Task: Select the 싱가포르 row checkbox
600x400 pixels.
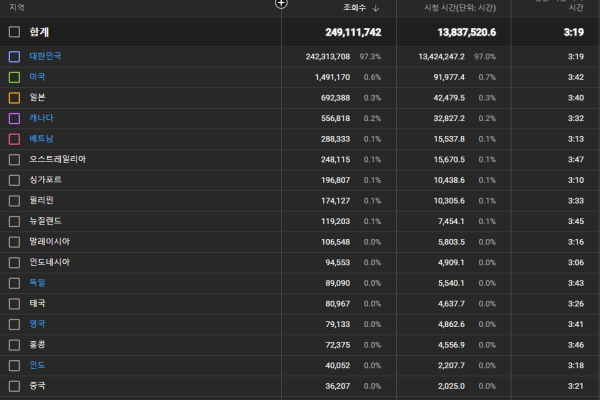Action: point(14,180)
